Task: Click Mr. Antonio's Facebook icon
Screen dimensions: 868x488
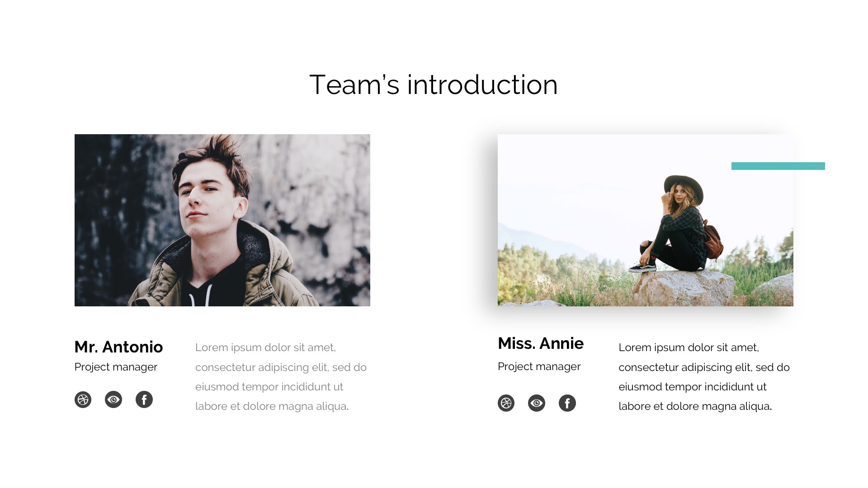Action: 144,399
